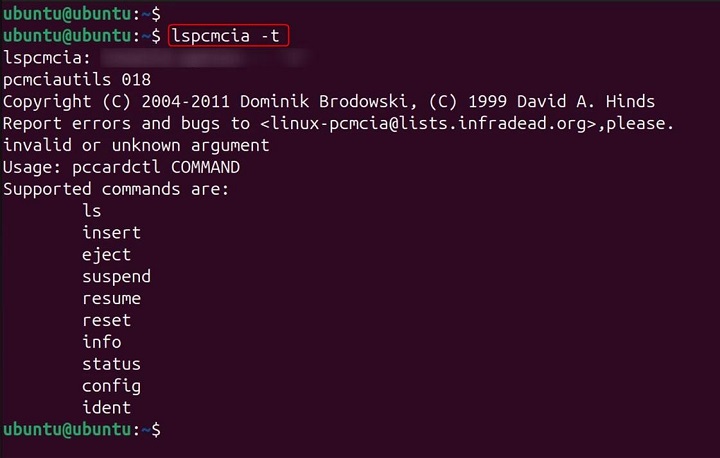Click the 'eject' command entry
The height and width of the screenshot is (458, 720).
coord(106,255)
